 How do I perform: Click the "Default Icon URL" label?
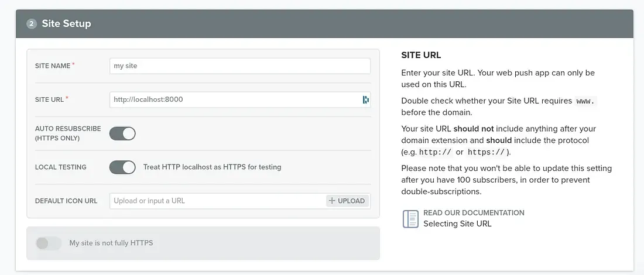tap(66, 201)
